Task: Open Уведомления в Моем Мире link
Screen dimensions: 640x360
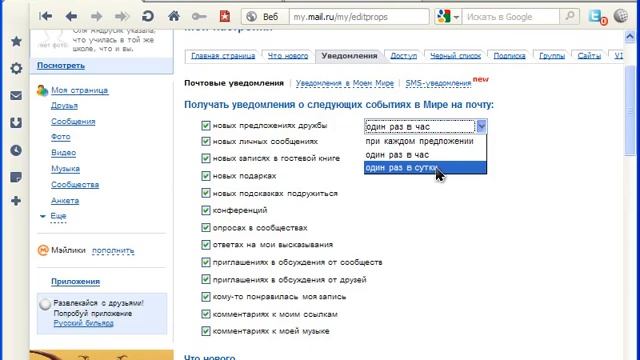Action: coord(345,83)
